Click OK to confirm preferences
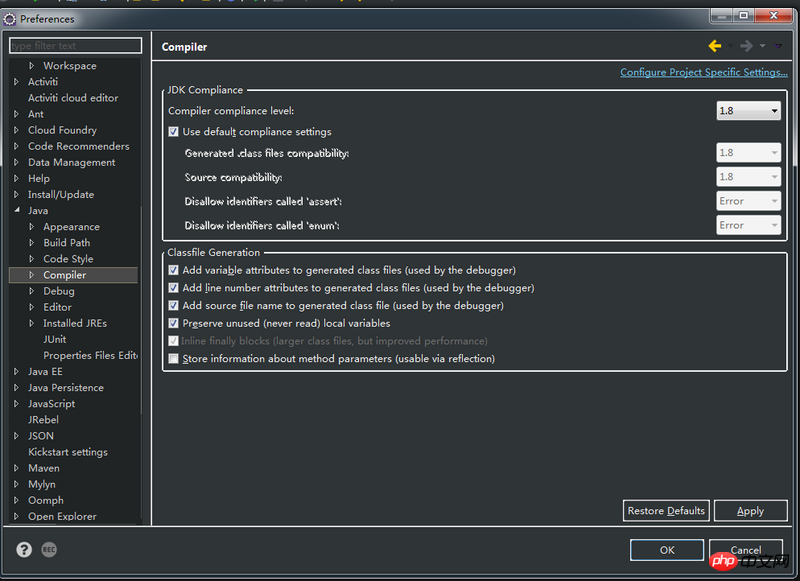Screen dimensions: 800x581 pyautogui.click(x=667, y=550)
